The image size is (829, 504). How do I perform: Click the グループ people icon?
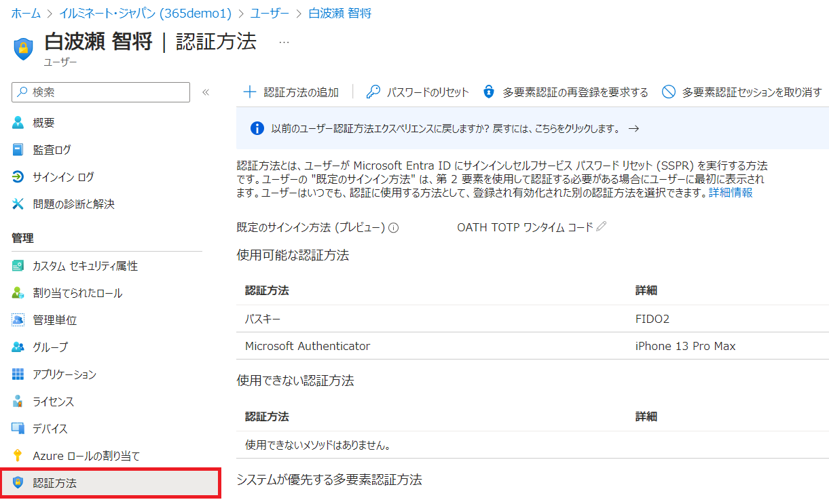pos(18,347)
